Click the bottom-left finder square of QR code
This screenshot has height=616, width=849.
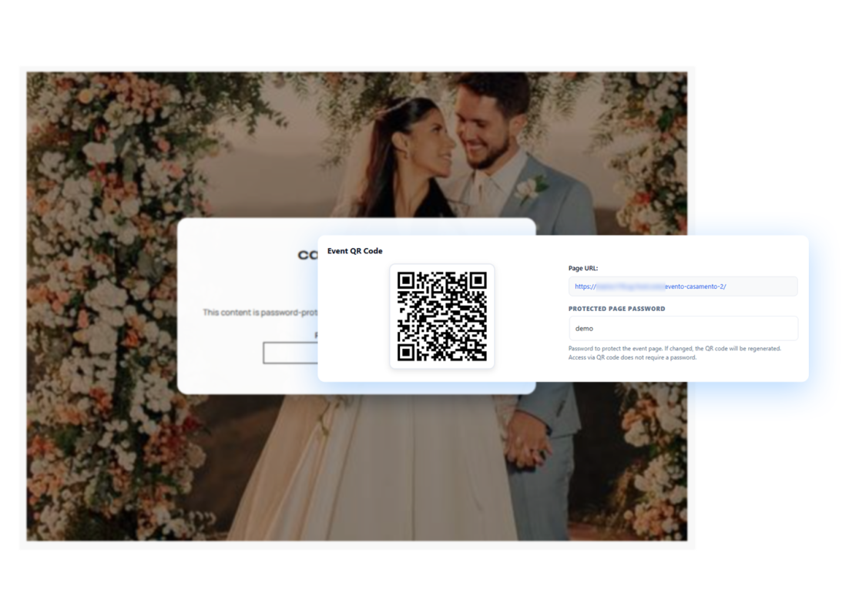407,351
